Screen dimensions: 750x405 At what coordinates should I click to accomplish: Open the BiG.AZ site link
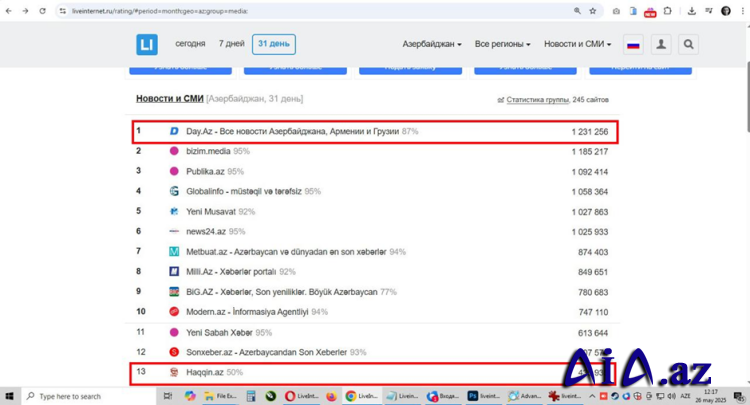pyautogui.click(x=282, y=292)
